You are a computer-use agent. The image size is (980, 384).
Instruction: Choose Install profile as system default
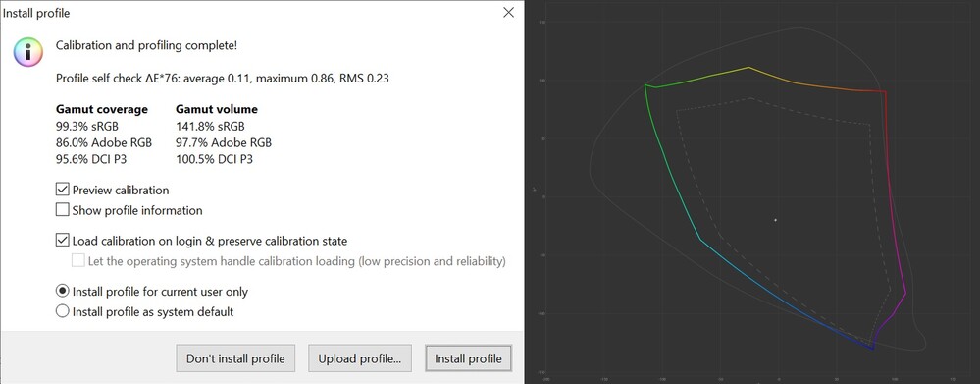(62, 311)
